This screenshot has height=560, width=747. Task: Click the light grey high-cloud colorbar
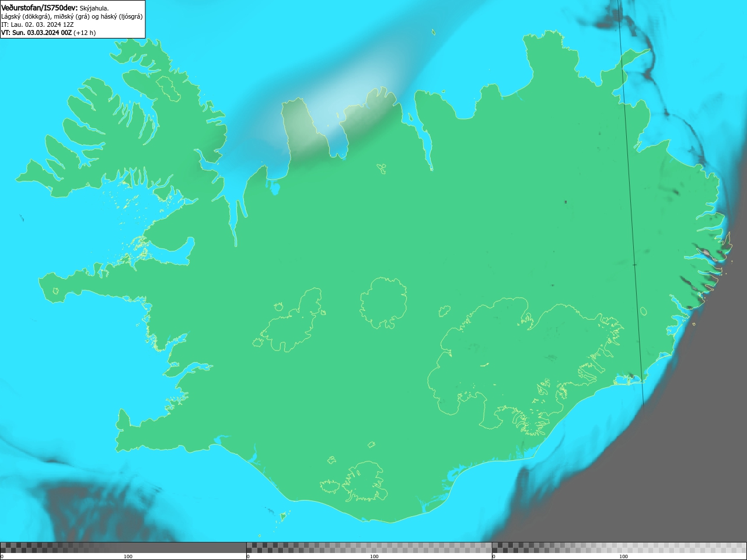point(619,548)
